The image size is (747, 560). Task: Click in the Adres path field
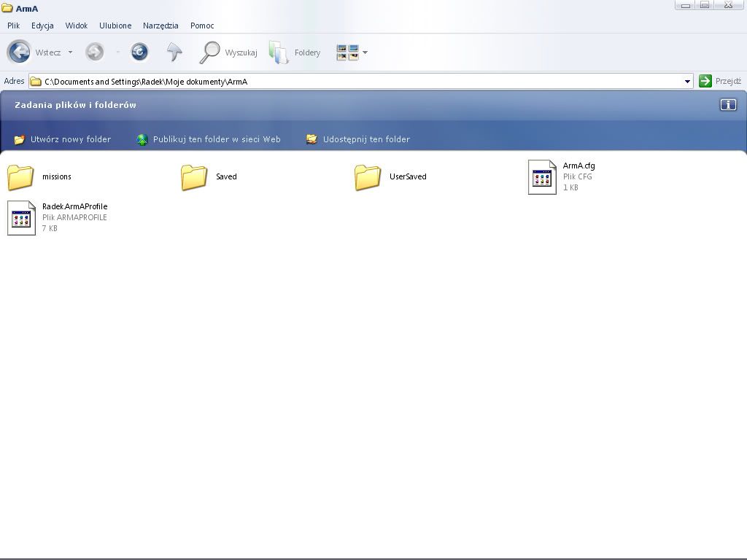(360, 82)
